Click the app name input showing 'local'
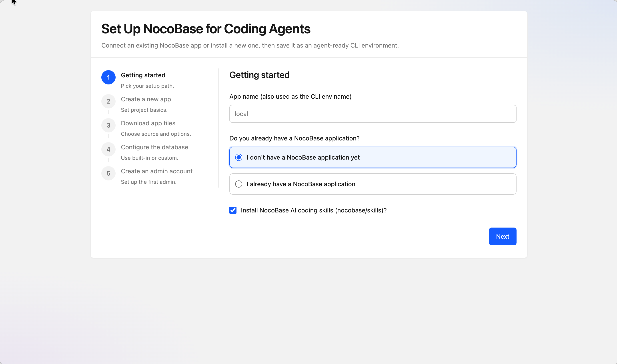617x364 pixels. click(x=373, y=114)
